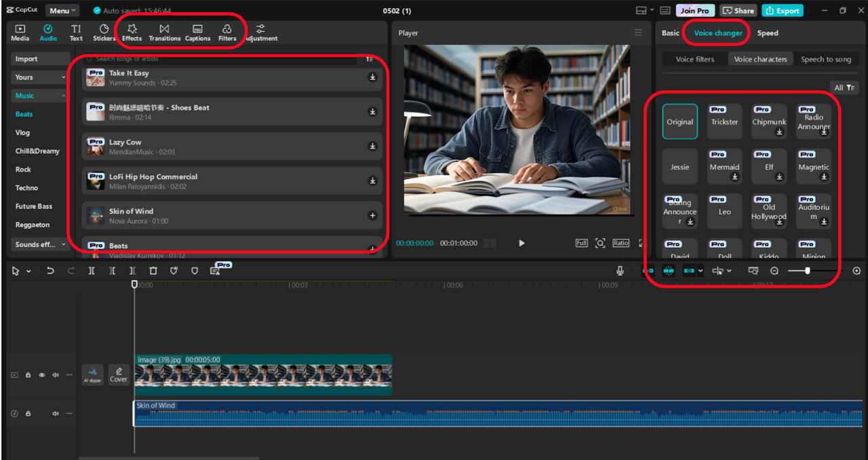Expand the Sounds effects category

pyautogui.click(x=41, y=244)
